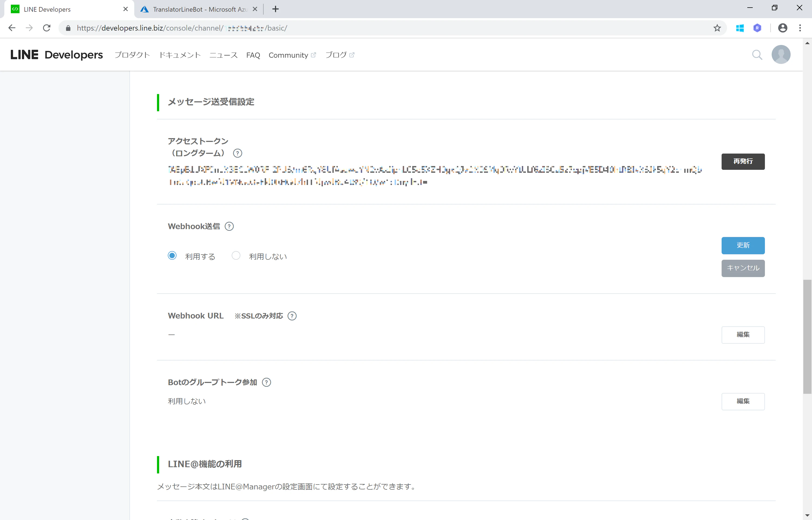Viewport: 812px width, 520px height.
Task: Open the user avatar on LINE Developers
Action: pyautogui.click(x=781, y=54)
